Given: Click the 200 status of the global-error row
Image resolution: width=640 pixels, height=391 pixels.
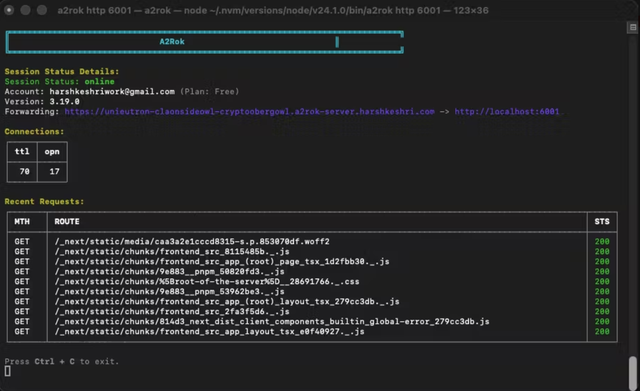Looking at the screenshot, I should click(602, 322).
